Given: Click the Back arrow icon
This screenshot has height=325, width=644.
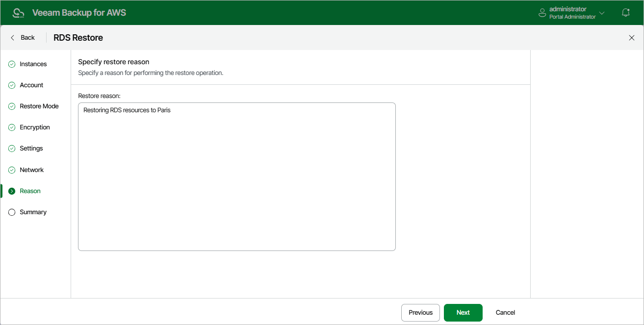Looking at the screenshot, I should 13,38.
